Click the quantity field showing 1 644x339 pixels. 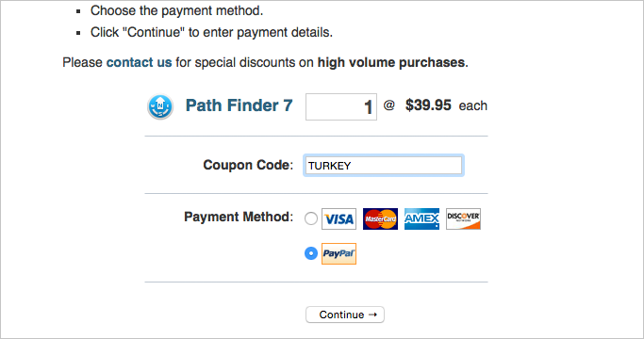pyautogui.click(x=341, y=106)
